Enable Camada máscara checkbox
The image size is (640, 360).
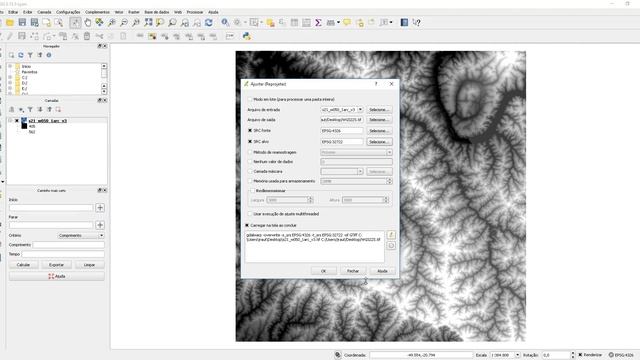click(x=250, y=171)
